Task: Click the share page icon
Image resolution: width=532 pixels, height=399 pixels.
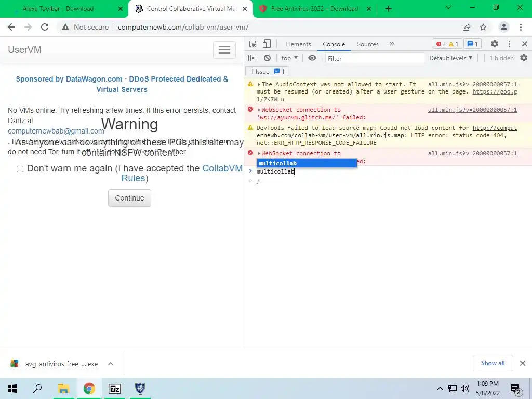Action: 467,27
